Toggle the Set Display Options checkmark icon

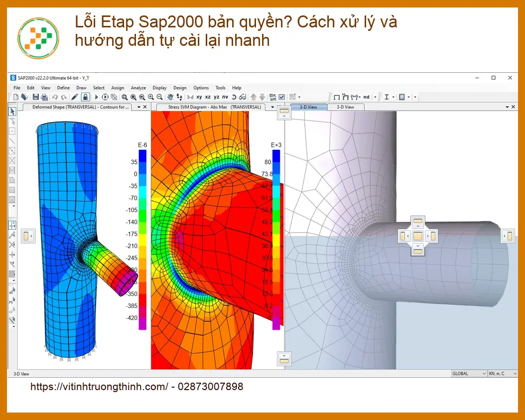[x=281, y=97]
